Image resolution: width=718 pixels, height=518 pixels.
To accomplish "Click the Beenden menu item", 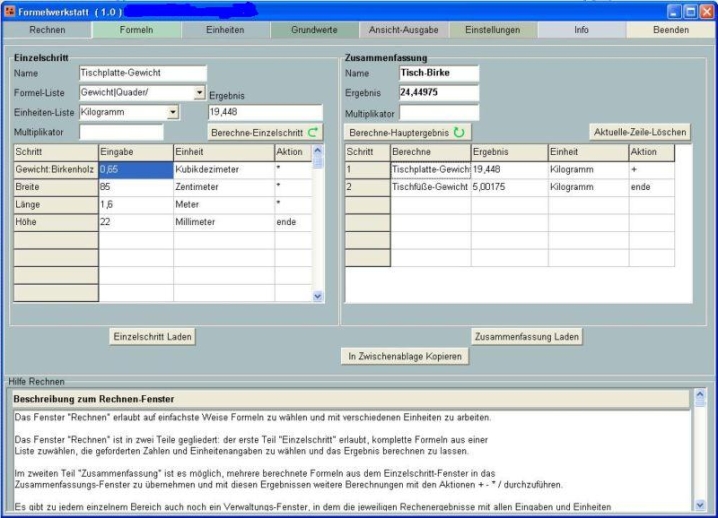I will [x=670, y=30].
